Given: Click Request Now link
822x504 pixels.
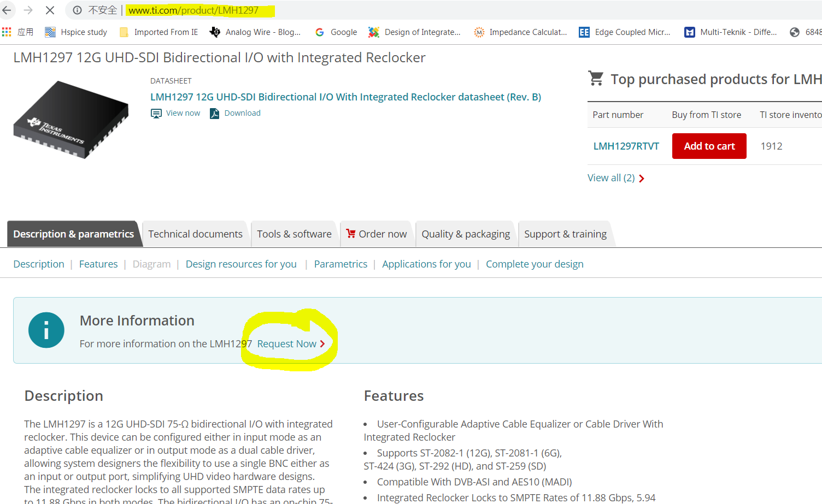Looking at the screenshot, I should pos(291,343).
